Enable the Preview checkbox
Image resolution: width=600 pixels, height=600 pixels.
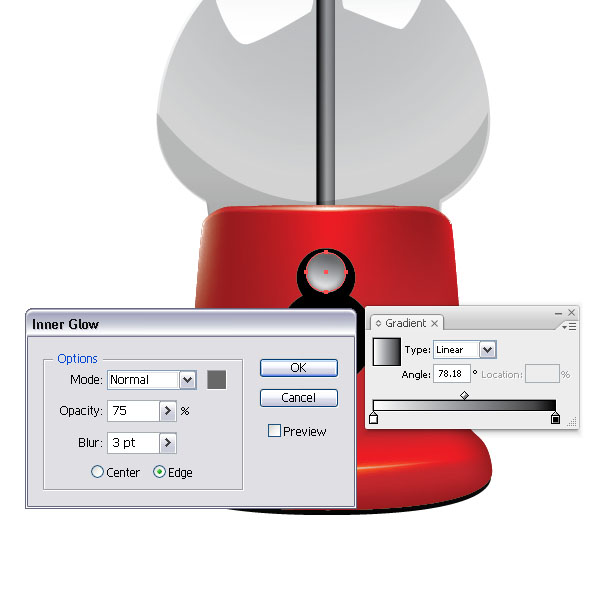pos(274,430)
